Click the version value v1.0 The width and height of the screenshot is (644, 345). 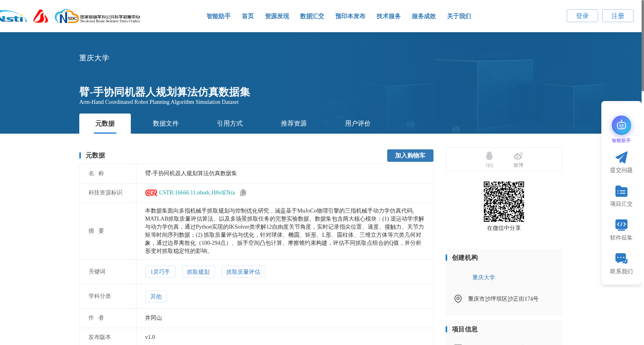point(150,337)
